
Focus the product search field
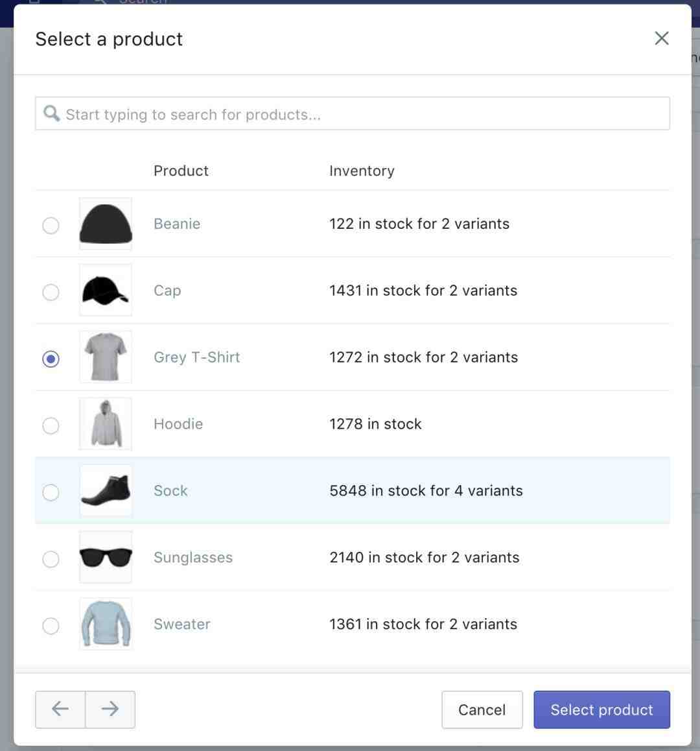pyautogui.click(x=353, y=113)
